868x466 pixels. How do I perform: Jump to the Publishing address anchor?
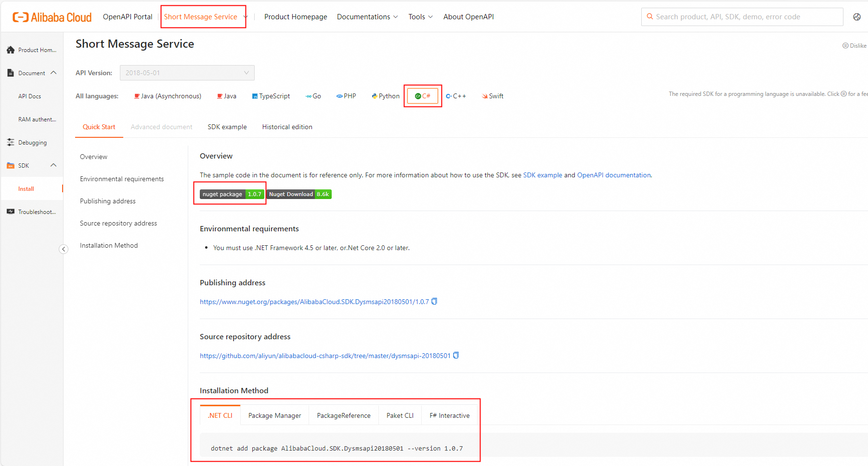(x=108, y=201)
